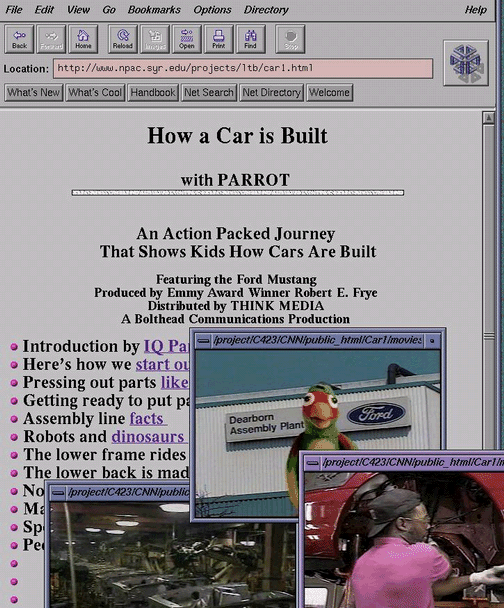
Task: Click the parrot movie window title bar
Action: coord(318,341)
